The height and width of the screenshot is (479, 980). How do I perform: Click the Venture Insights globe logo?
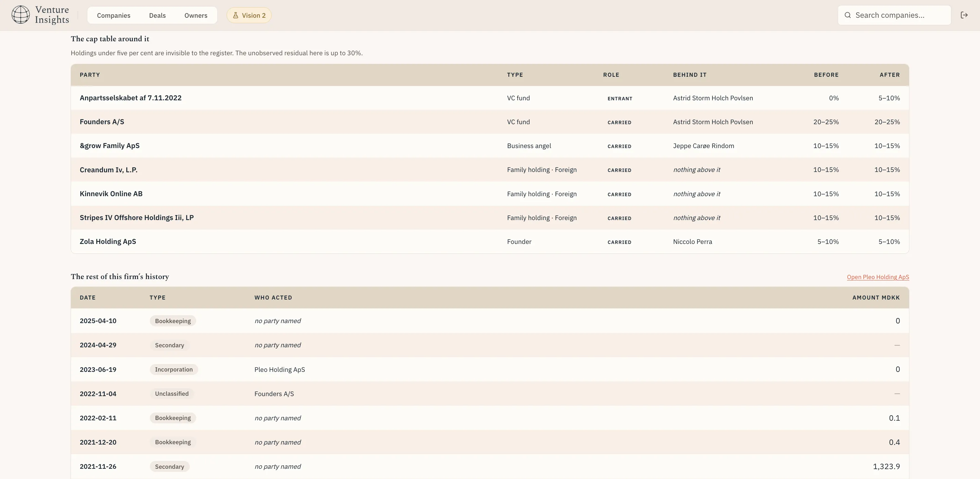tap(20, 15)
